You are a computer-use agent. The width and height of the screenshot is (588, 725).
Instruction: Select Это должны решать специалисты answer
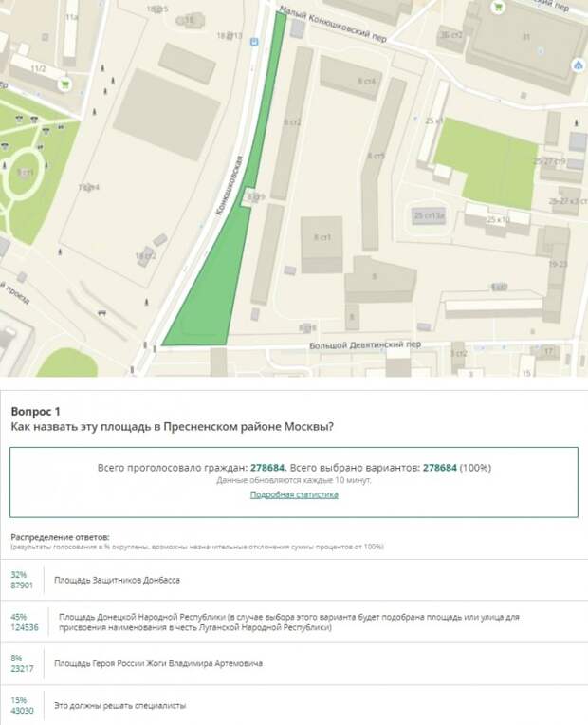coord(120,706)
